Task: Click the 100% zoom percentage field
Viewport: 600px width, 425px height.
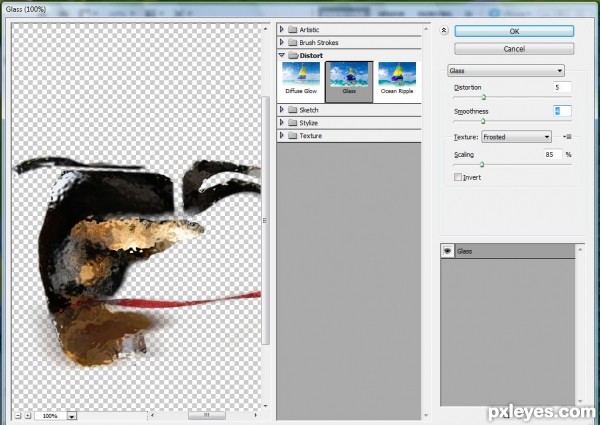Action: pos(51,416)
